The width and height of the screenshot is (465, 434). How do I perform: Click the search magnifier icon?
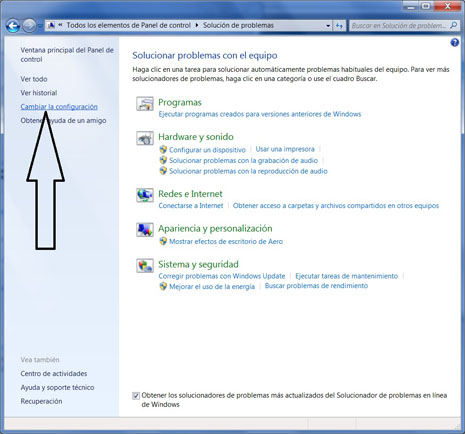[x=453, y=25]
